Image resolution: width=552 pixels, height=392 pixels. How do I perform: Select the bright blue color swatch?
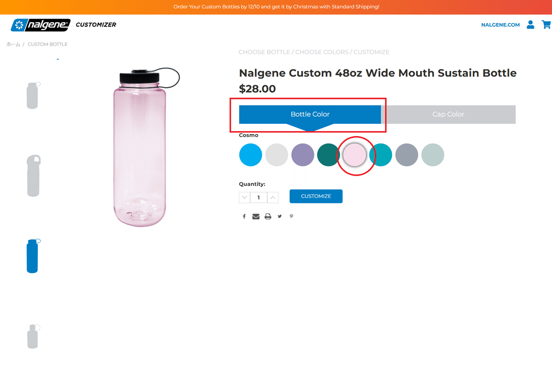point(251,155)
